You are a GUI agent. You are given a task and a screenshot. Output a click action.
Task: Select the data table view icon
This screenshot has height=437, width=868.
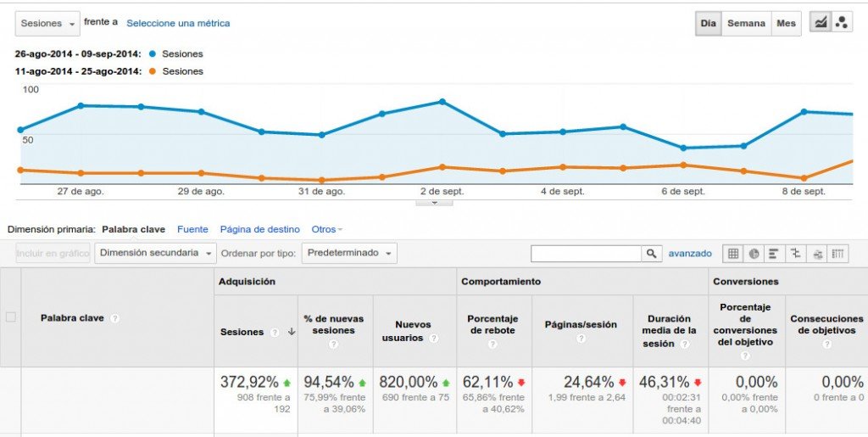pos(733,254)
